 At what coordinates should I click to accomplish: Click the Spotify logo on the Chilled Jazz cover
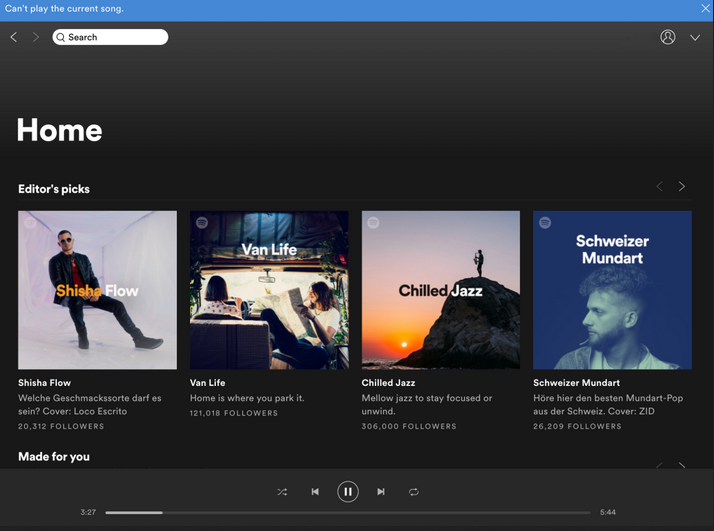click(373, 223)
